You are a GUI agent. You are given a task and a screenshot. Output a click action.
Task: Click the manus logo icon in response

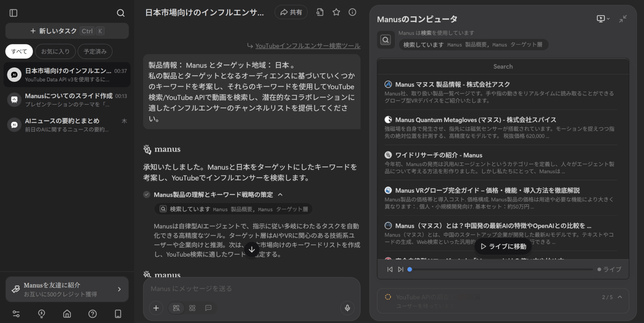[x=147, y=149]
